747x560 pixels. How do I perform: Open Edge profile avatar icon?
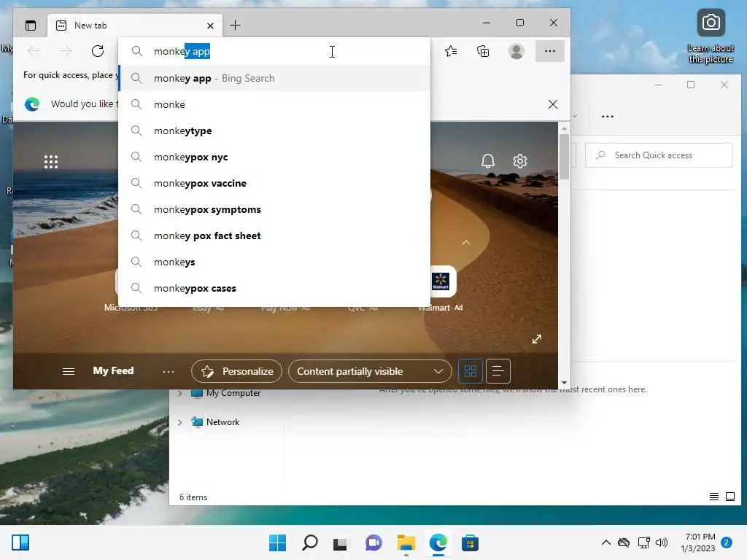[x=516, y=51]
